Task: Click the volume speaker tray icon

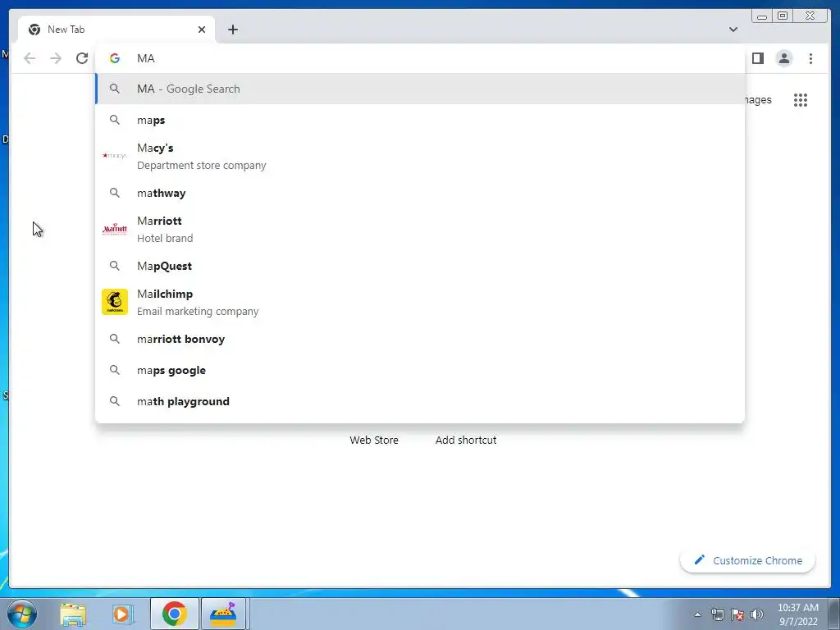Action: tap(757, 614)
